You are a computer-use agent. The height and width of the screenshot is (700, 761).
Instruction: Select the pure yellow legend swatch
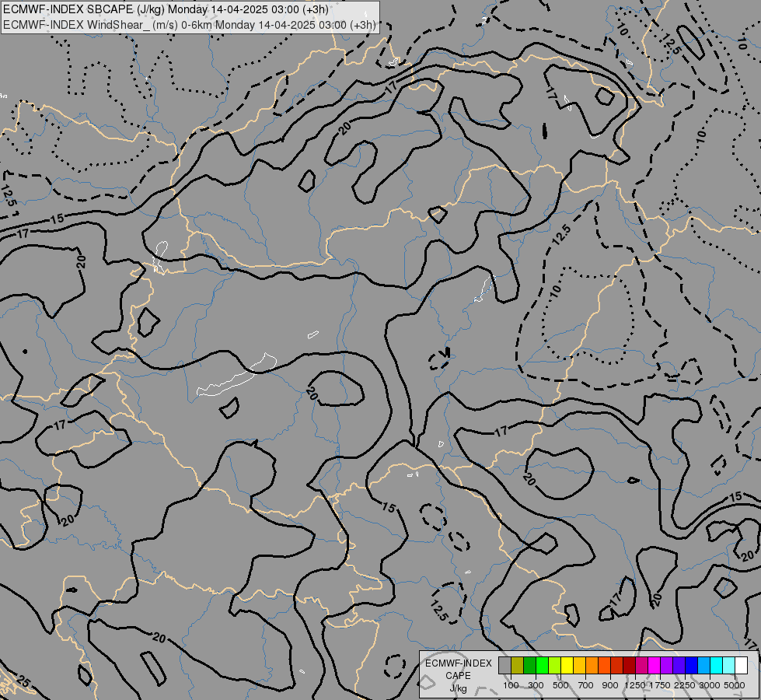point(567,665)
